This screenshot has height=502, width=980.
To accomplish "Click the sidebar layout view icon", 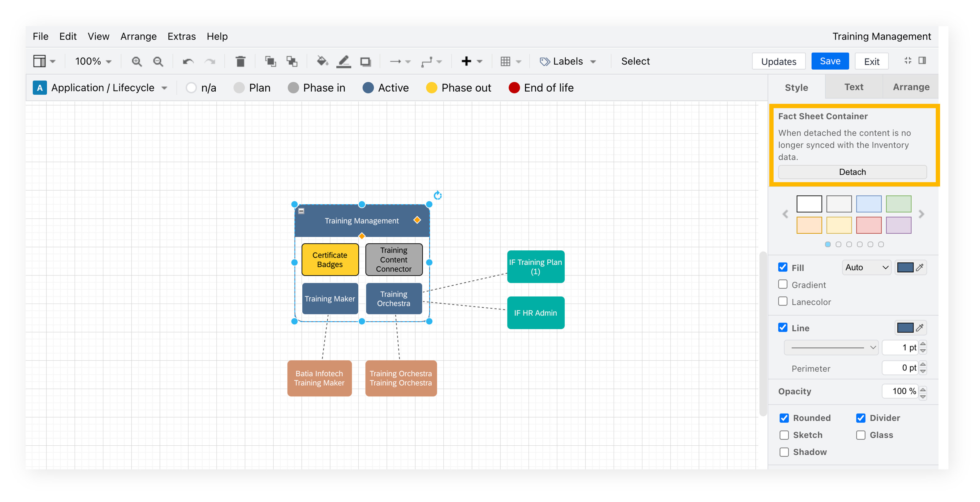I will pos(39,61).
